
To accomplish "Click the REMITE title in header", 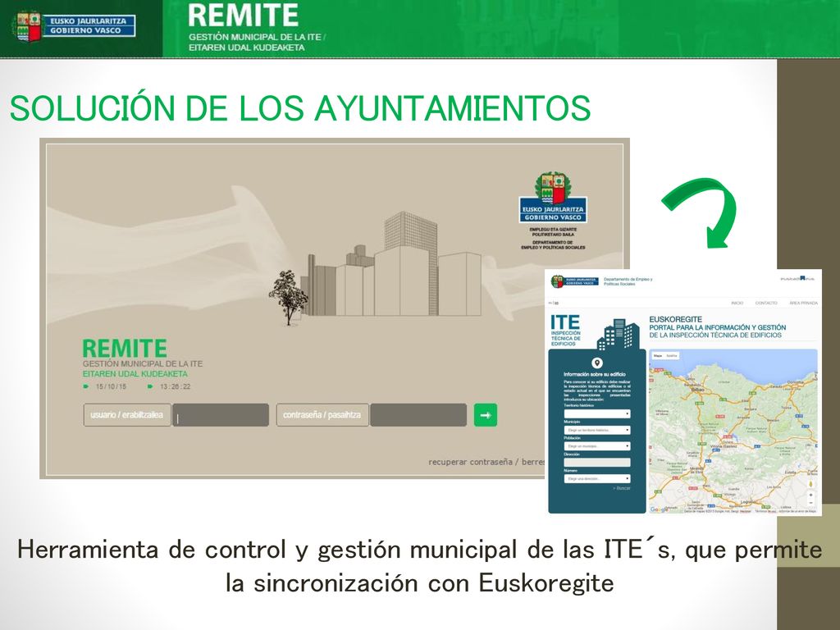I will pyautogui.click(x=243, y=16).
